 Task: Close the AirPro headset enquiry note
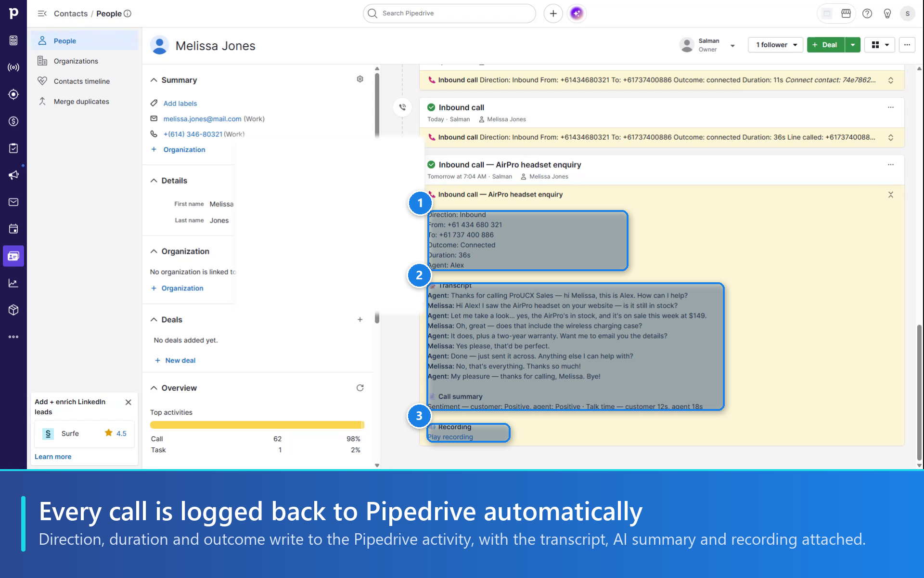pyautogui.click(x=891, y=195)
